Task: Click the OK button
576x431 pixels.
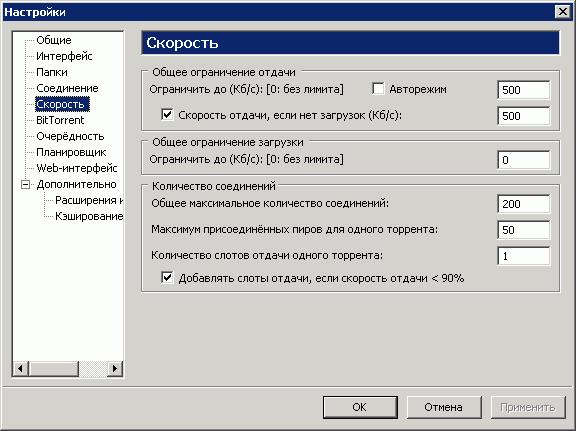Action: 360,407
